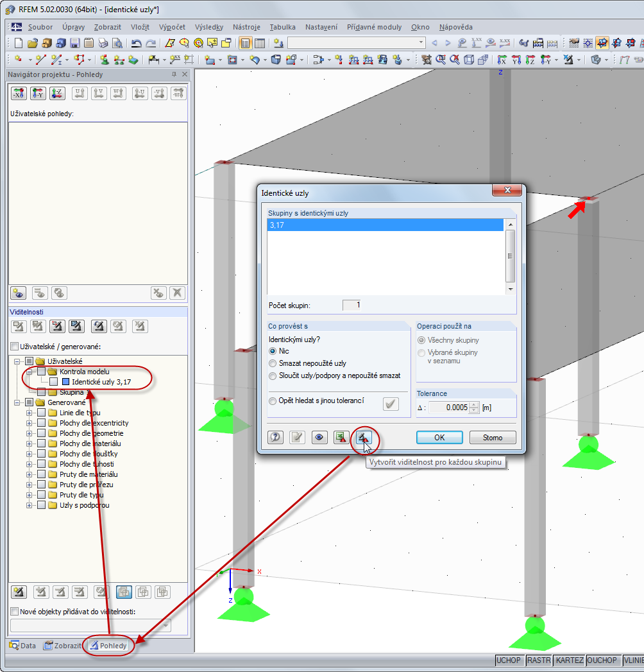644x672 pixels.
Task: Click the create user view eye icon
Action: pos(18,293)
